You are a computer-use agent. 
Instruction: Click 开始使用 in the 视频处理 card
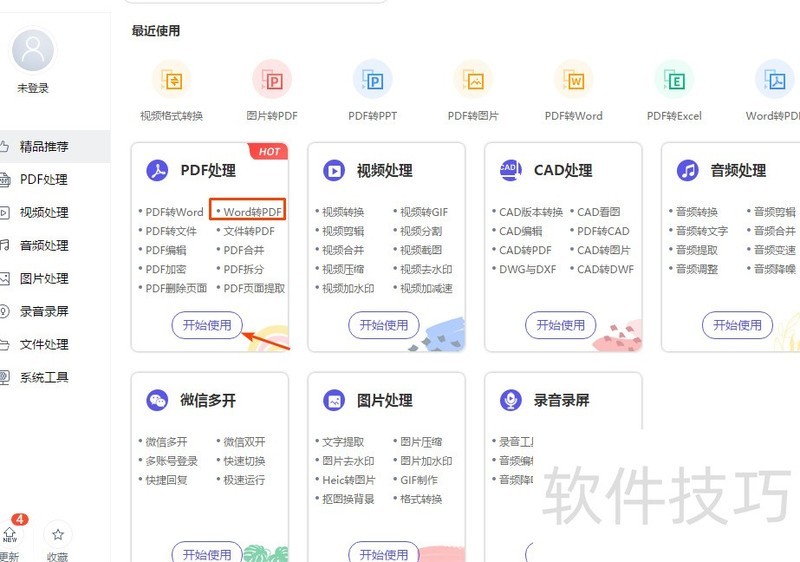pyautogui.click(x=384, y=325)
